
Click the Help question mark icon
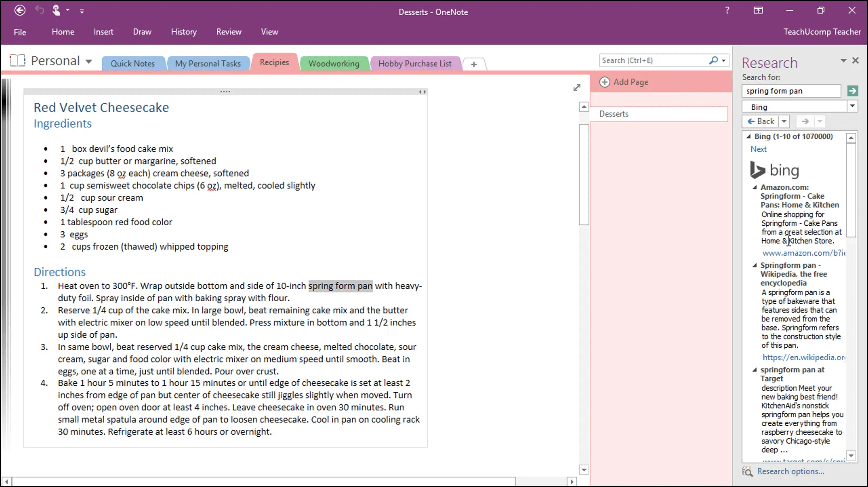click(x=727, y=10)
